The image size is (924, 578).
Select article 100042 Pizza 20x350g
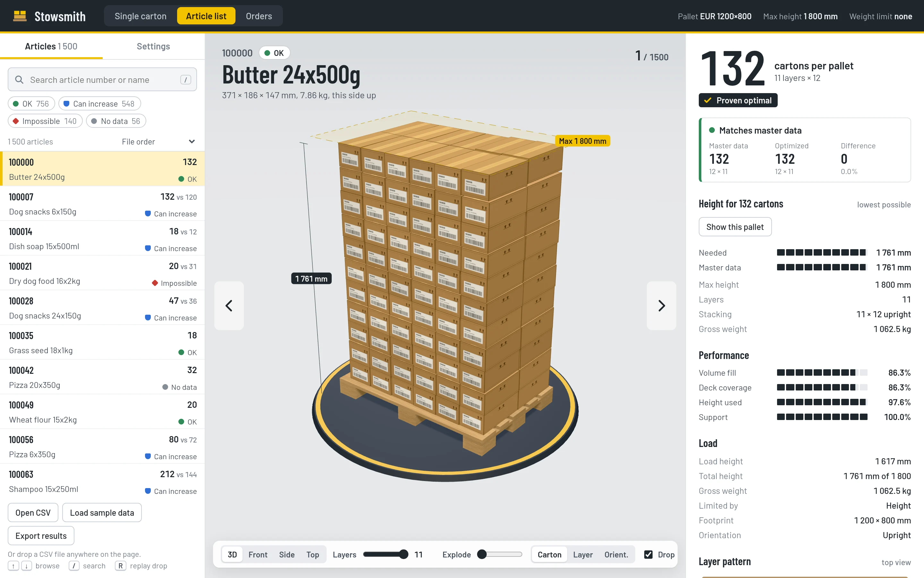tap(102, 377)
